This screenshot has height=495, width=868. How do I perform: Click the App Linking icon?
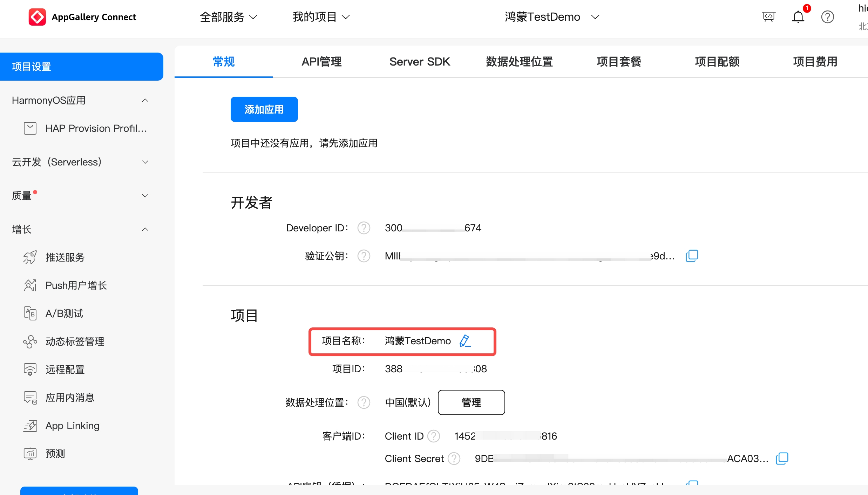tap(30, 426)
